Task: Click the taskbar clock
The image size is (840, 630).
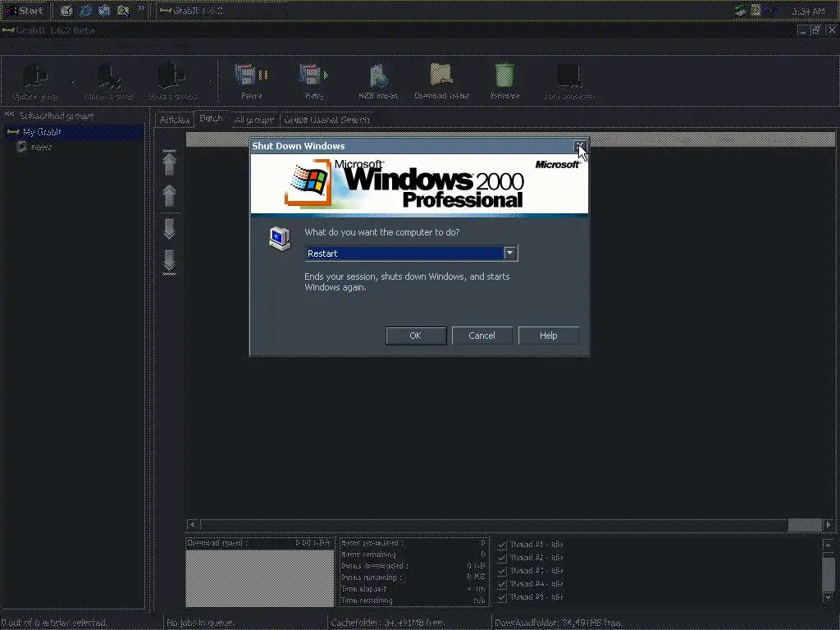Action: [808, 11]
